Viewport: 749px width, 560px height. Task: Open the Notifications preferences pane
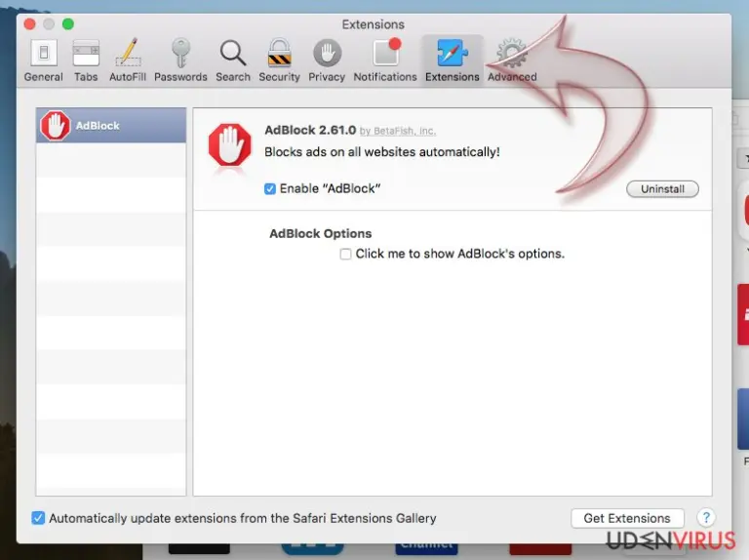point(385,60)
